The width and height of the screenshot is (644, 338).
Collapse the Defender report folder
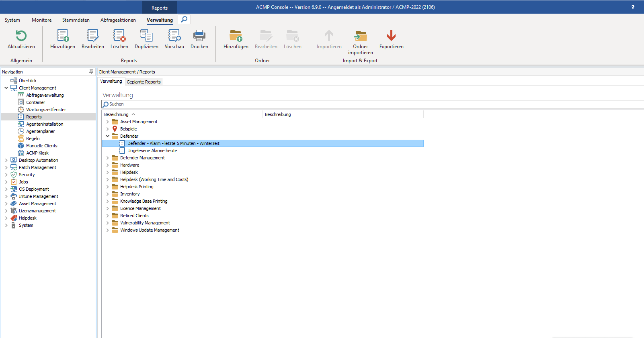tap(107, 136)
